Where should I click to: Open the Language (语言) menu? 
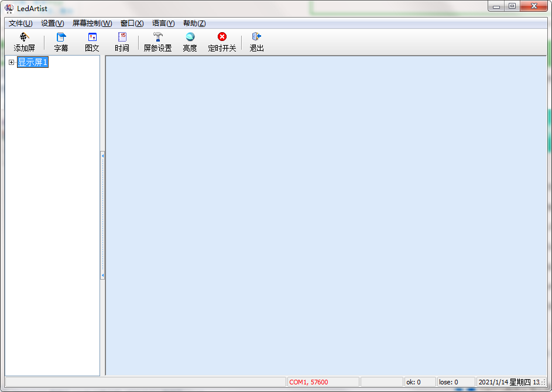click(163, 23)
